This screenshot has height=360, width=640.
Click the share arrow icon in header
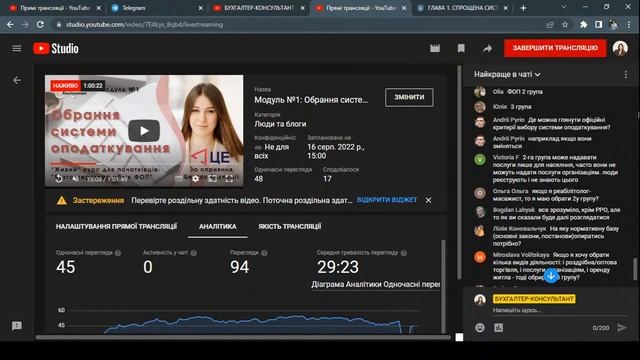click(x=487, y=49)
